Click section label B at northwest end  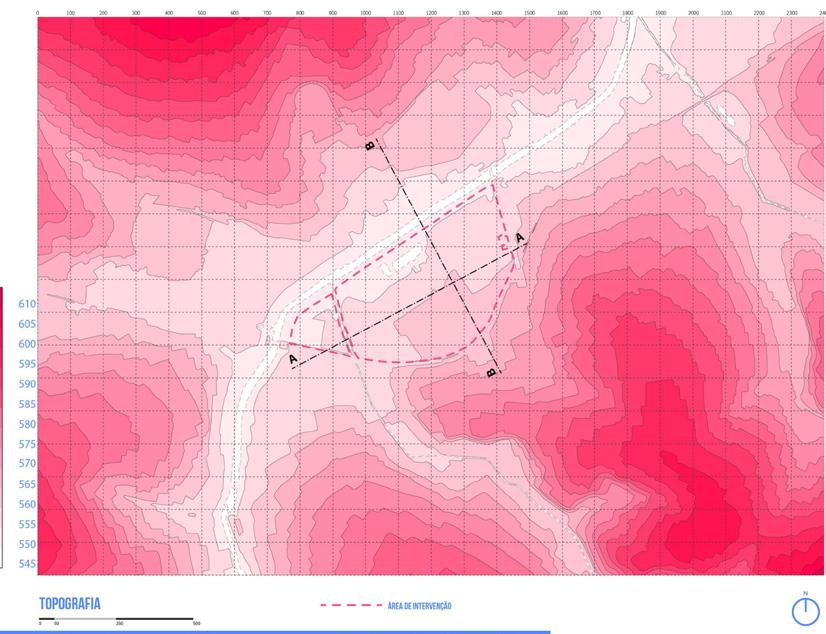[370, 145]
